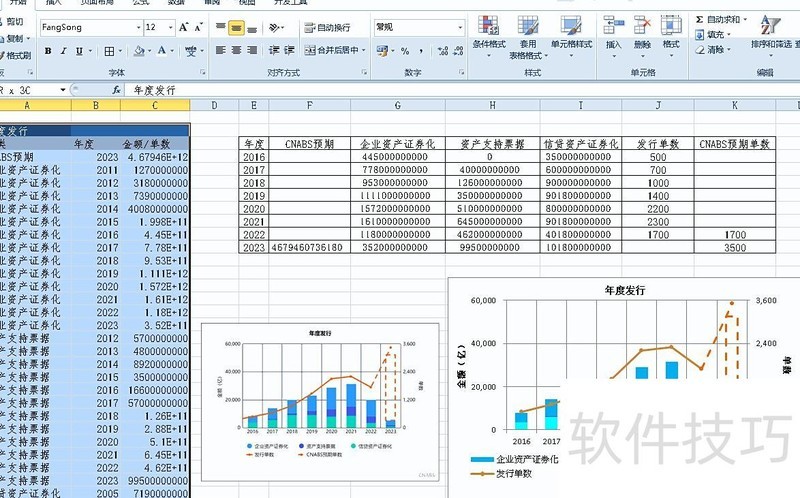
Task: Open 自动求和 dropdown arrow
Action: click(x=744, y=19)
